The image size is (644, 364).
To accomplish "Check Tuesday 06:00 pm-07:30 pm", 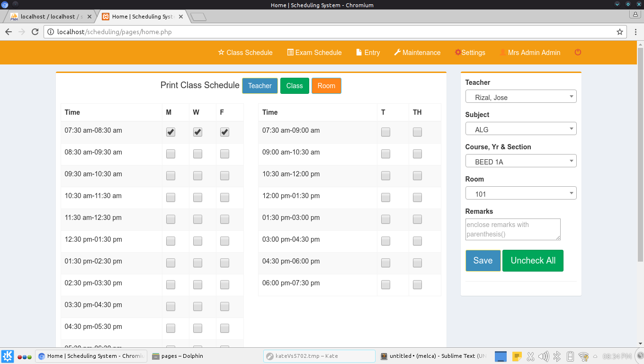I will click(x=385, y=285).
